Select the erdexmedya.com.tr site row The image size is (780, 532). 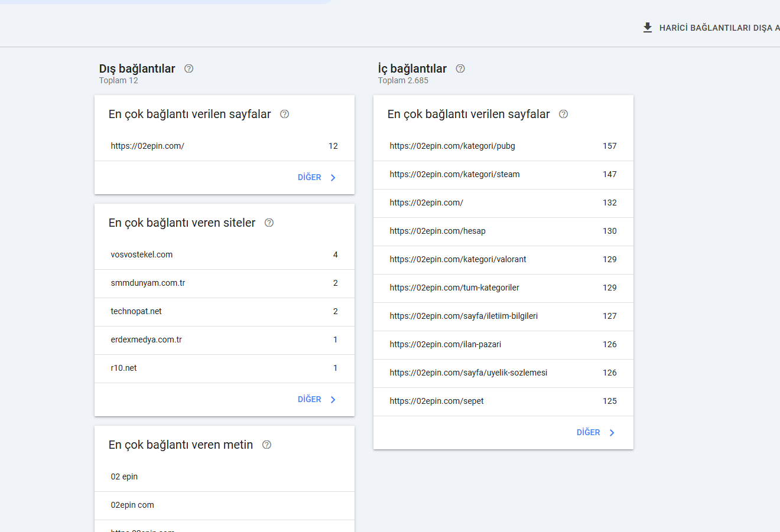pos(225,340)
